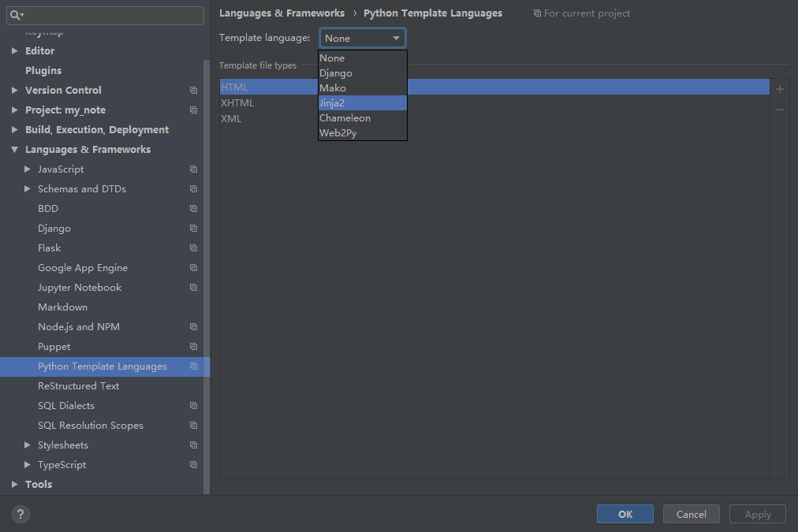Screen dimensions: 798x532
Task: Click project-level icon beside JavaScript
Action: coord(193,169)
